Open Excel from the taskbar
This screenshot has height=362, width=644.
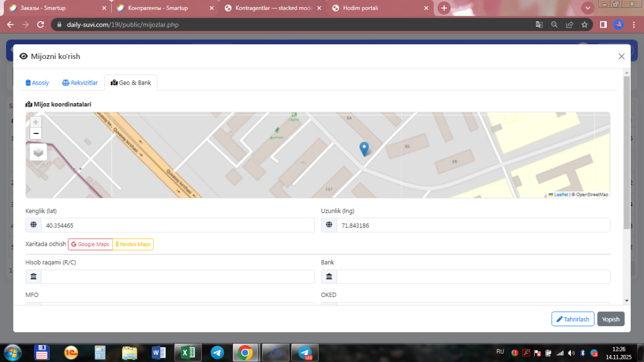pyautogui.click(x=188, y=352)
